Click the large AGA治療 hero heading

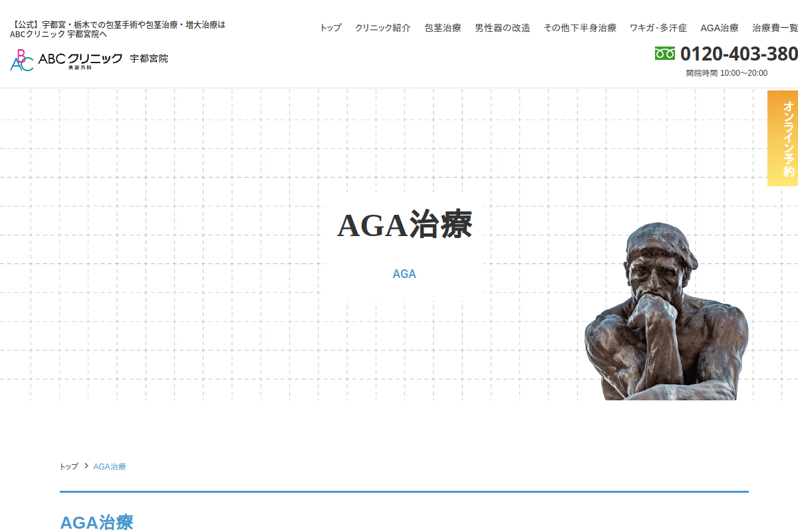coord(404,225)
